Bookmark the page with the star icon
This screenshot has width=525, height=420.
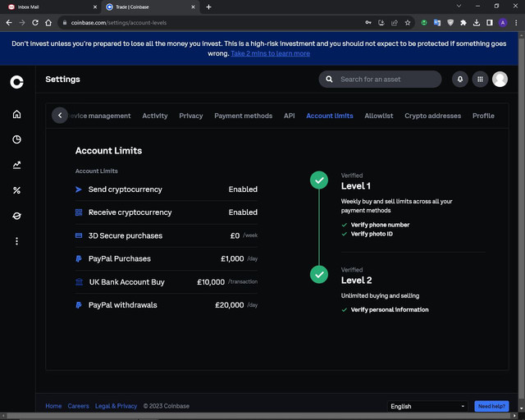pyautogui.click(x=408, y=23)
